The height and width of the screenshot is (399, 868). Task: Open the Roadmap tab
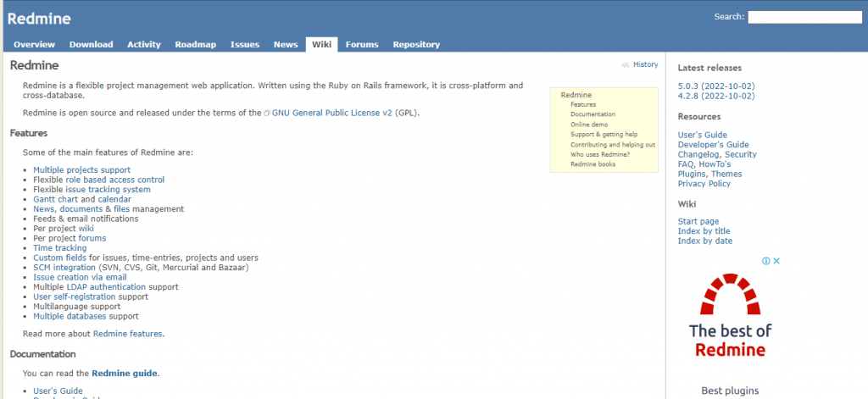(196, 45)
